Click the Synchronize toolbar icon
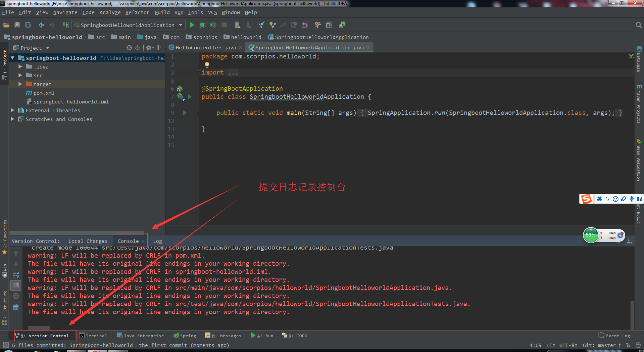 (x=28, y=25)
